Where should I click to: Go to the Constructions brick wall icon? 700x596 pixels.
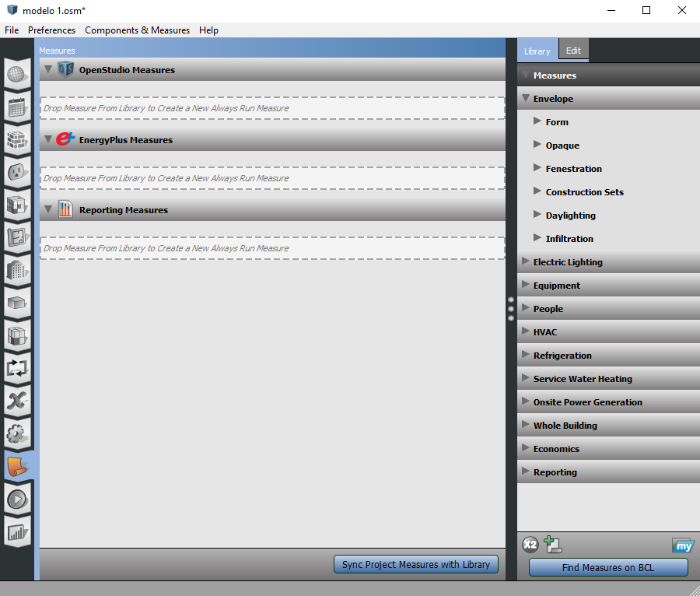click(17, 140)
